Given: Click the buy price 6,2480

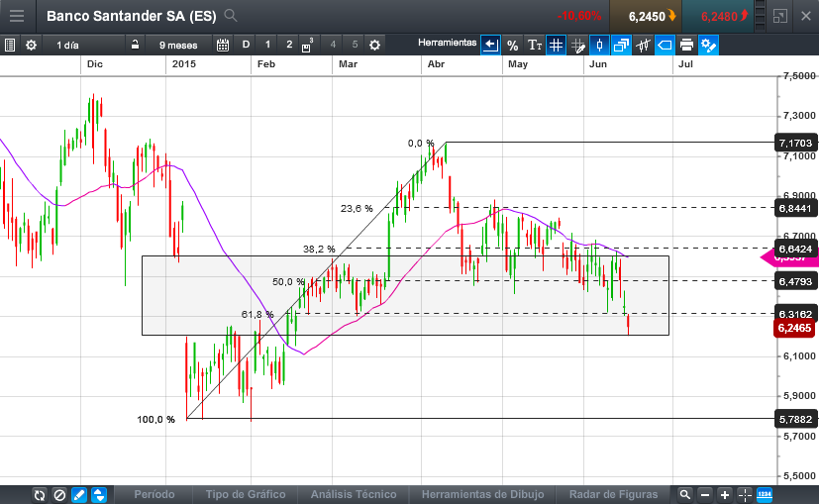Looking at the screenshot, I should coord(719,17).
